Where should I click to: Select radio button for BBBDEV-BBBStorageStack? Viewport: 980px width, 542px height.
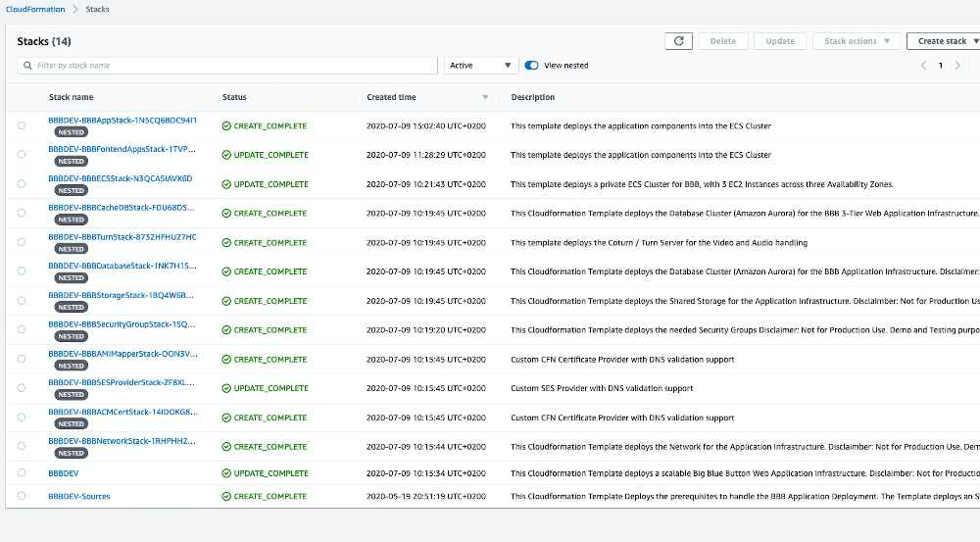tap(22, 301)
